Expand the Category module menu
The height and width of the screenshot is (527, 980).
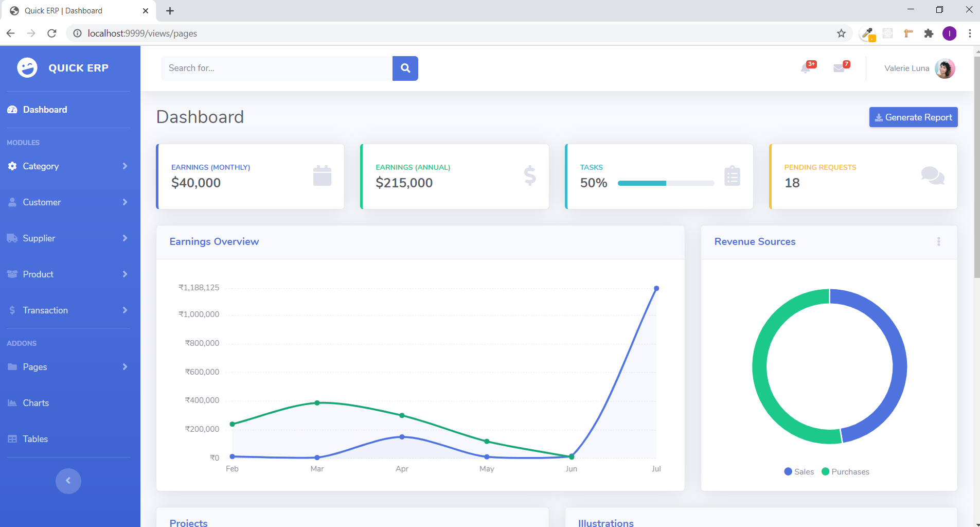pos(67,166)
